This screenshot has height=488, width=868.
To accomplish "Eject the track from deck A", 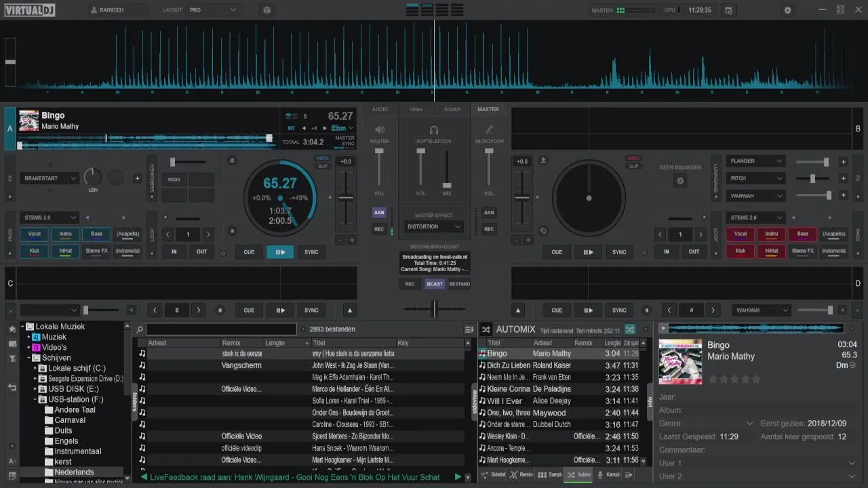I will point(232,161).
